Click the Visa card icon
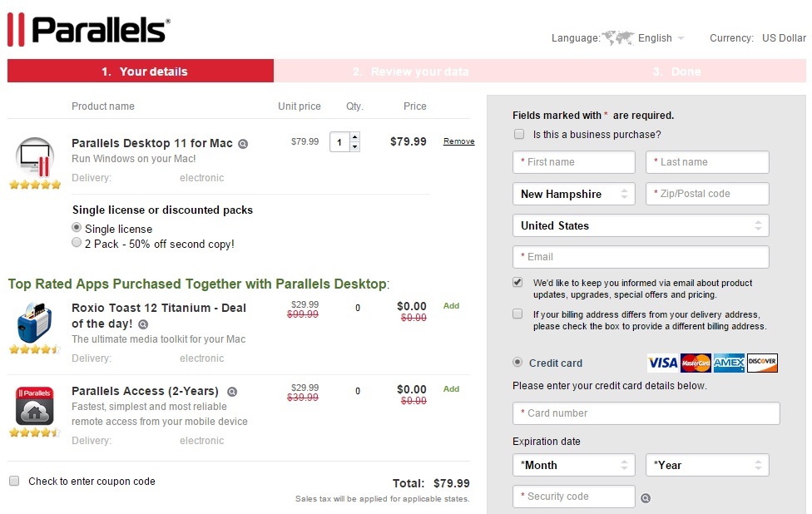The image size is (812, 514). (x=663, y=363)
